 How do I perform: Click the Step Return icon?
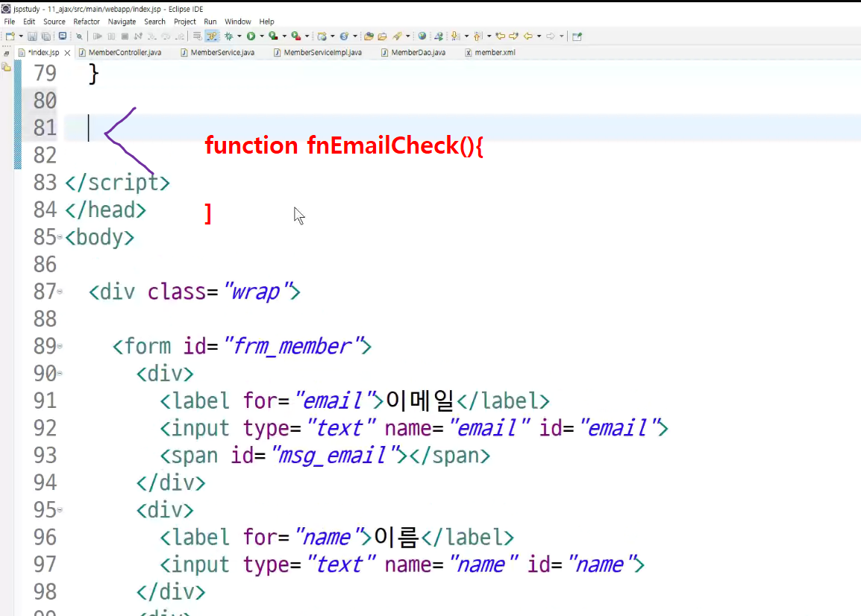(x=180, y=37)
